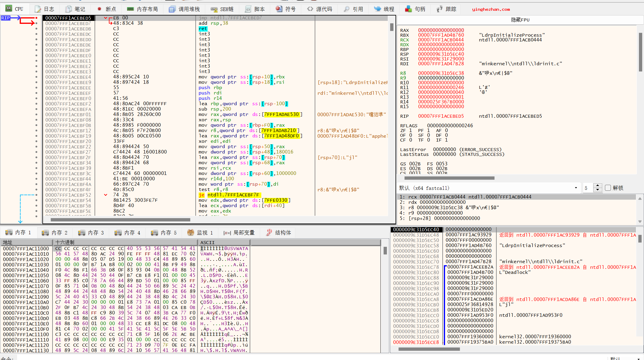Click the 句柄 handles tab icon

(408, 9)
